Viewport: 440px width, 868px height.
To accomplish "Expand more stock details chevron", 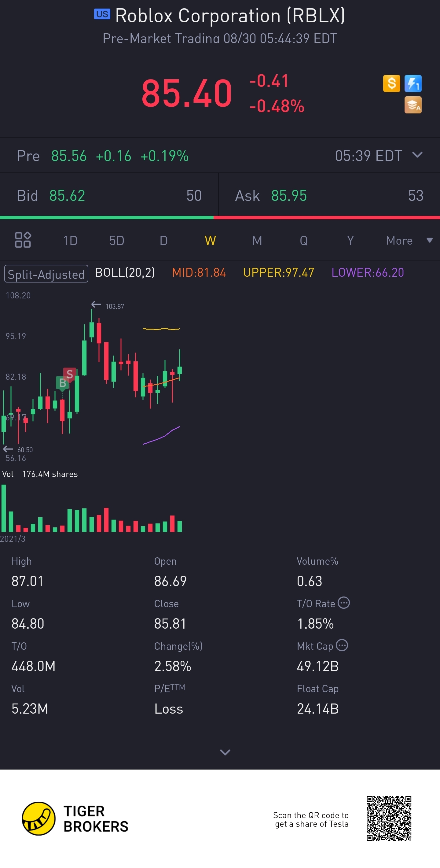I will (225, 752).
